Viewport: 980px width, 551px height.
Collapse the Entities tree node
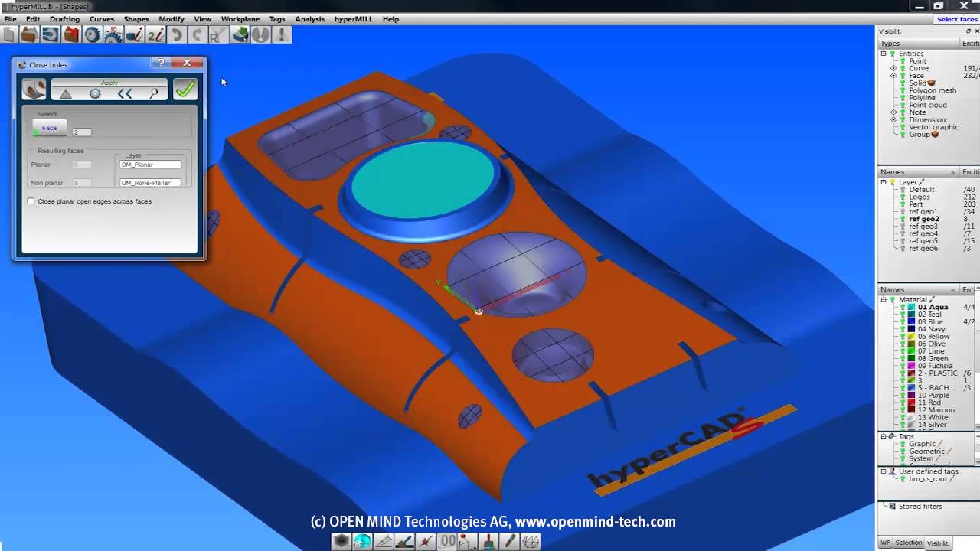point(884,54)
